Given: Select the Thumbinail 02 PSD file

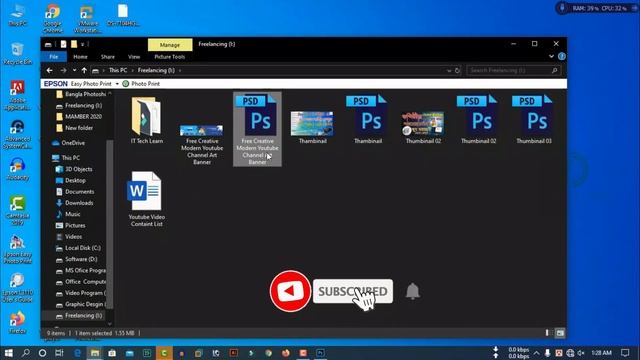Looking at the screenshot, I should (x=478, y=120).
